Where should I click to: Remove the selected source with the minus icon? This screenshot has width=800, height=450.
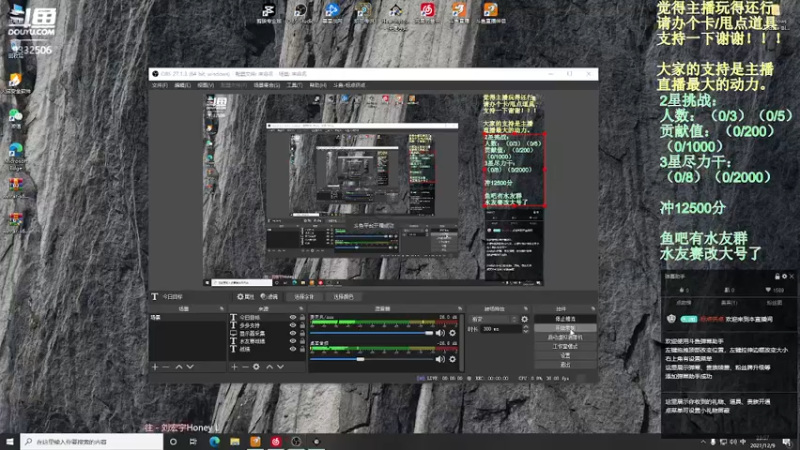(x=245, y=367)
